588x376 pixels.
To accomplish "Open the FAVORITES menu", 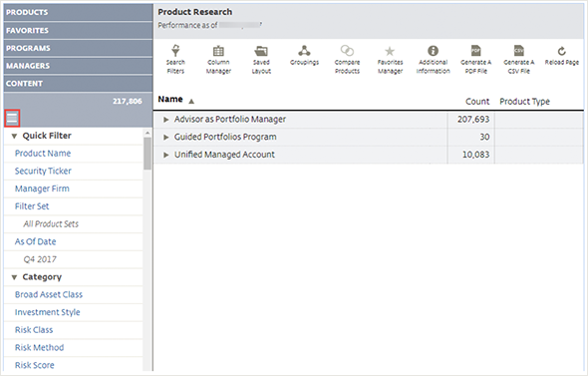I will [x=78, y=30].
